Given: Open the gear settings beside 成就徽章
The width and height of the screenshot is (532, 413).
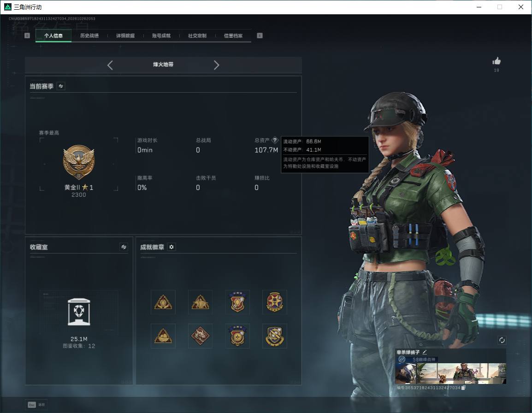Looking at the screenshot, I should (171, 247).
